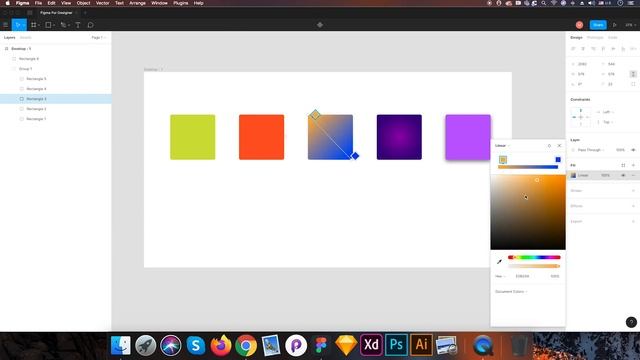
Task: Select the orange gradient stop swatch
Action: pos(503,160)
